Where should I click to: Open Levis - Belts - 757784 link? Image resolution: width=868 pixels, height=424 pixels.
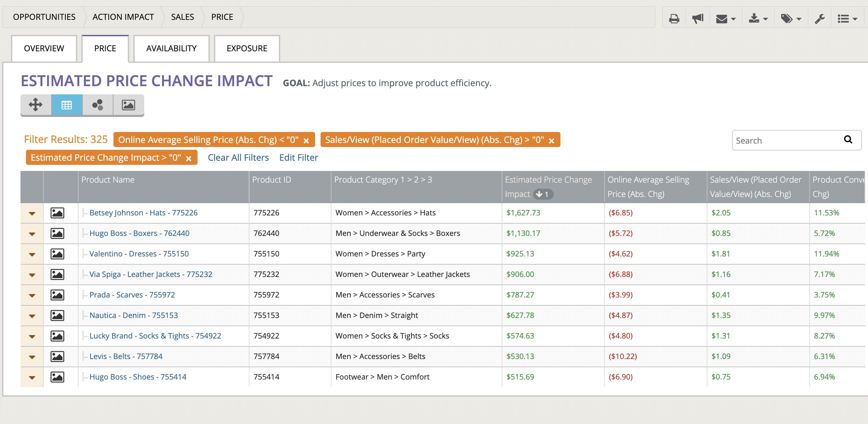126,356
